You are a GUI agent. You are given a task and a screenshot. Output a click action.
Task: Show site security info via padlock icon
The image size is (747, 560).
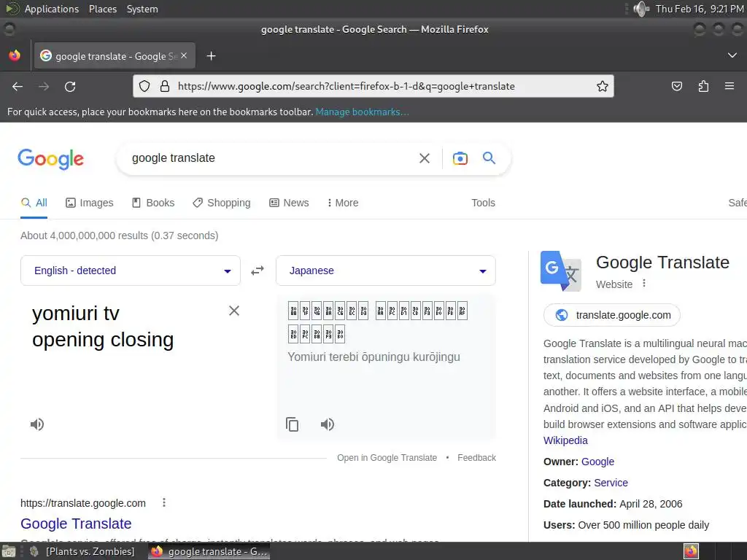(165, 86)
